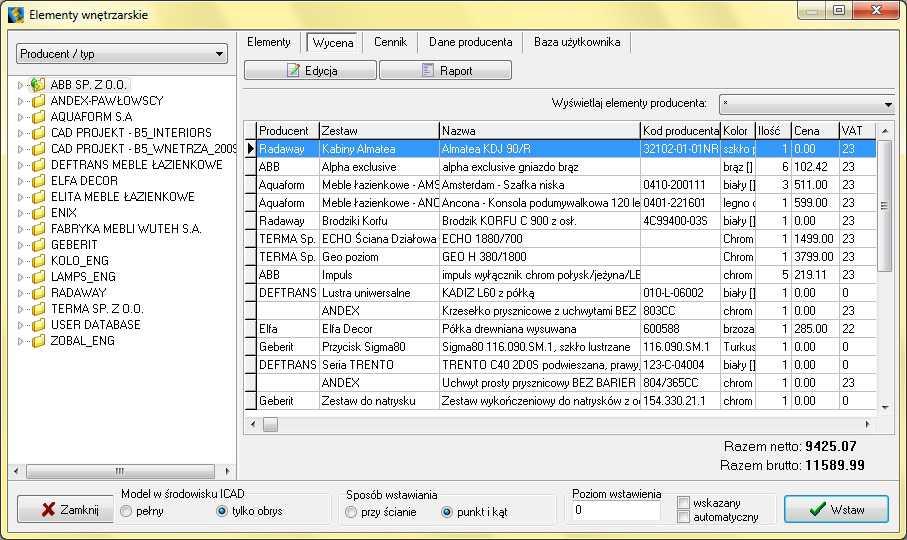This screenshot has height=540, width=907.
Task: Click the table scroll-right arrow
Action: [867, 424]
